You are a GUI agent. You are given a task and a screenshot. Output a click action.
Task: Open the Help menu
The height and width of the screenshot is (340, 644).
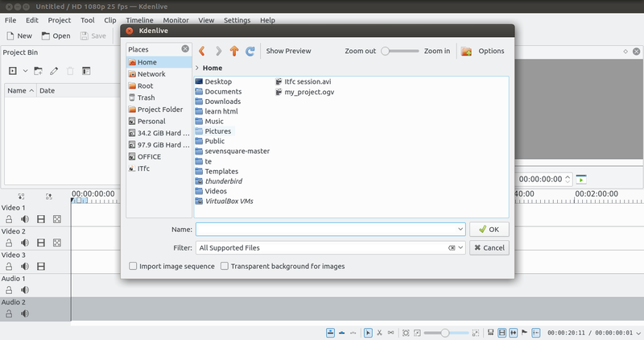(267, 20)
